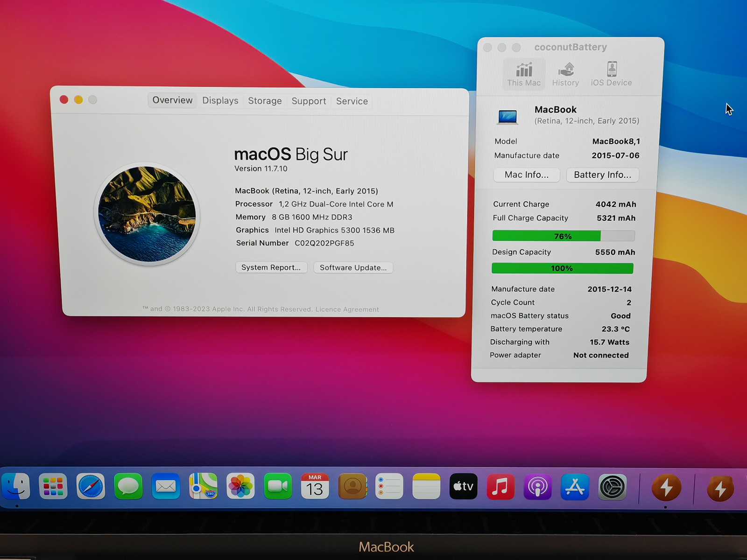Open Podcasts app in the Dock
The width and height of the screenshot is (747, 560).
click(538, 487)
